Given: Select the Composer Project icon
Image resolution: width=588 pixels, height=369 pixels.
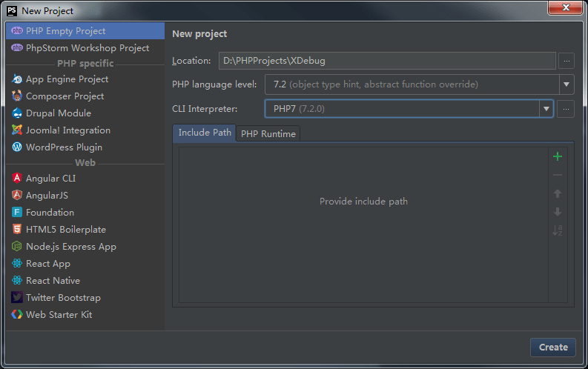Looking at the screenshot, I should (x=17, y=96).
